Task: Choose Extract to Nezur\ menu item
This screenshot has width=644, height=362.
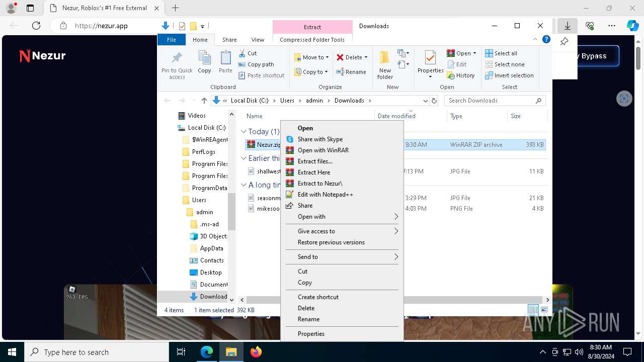Action: (x=342, y=184)
